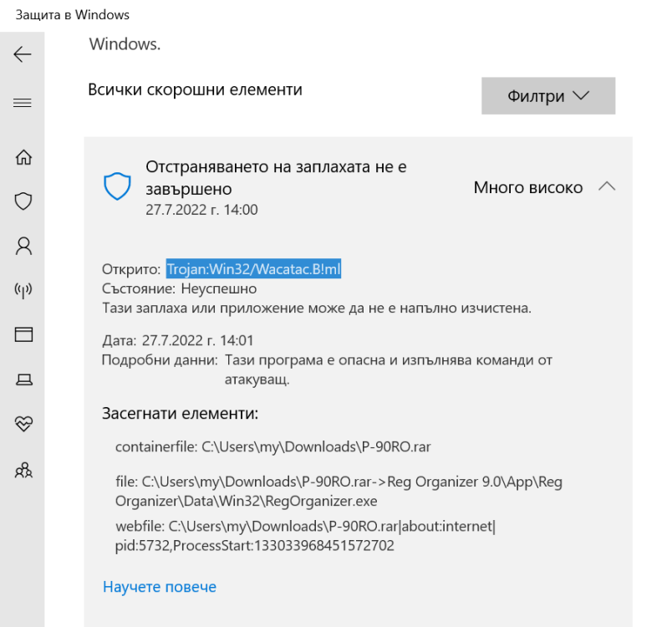Screen dimensions: 672x627
Task: Open the Филтри dropdown
Action: click(x=548, y=96)
